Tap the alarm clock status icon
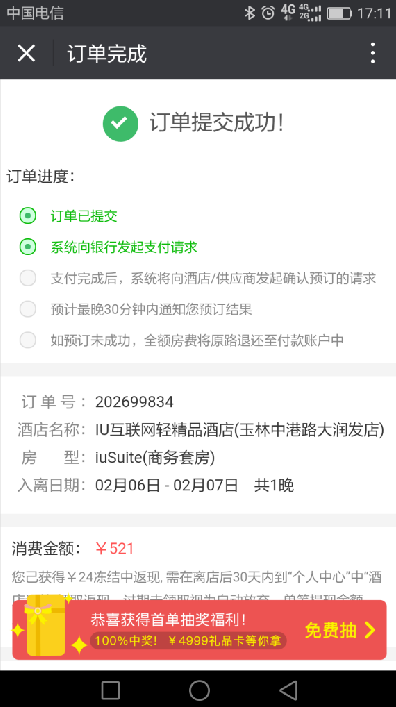396x707 pixels. 268,13
